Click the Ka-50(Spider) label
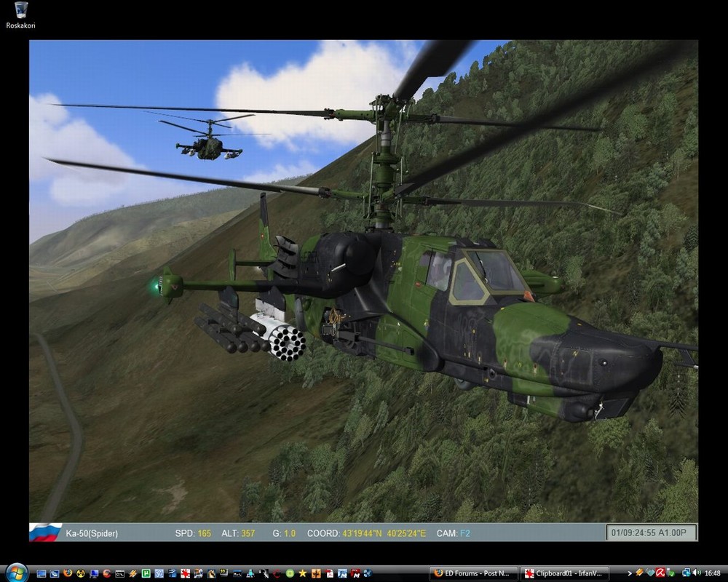This screenshot has width=728, height=582. click(92, 533)
